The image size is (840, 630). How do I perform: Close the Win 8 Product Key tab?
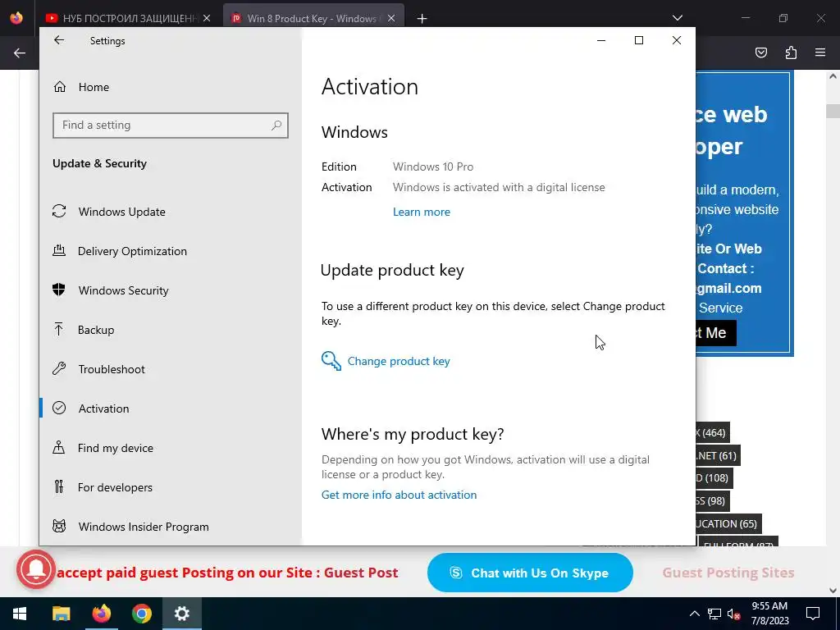pos(391,18)
